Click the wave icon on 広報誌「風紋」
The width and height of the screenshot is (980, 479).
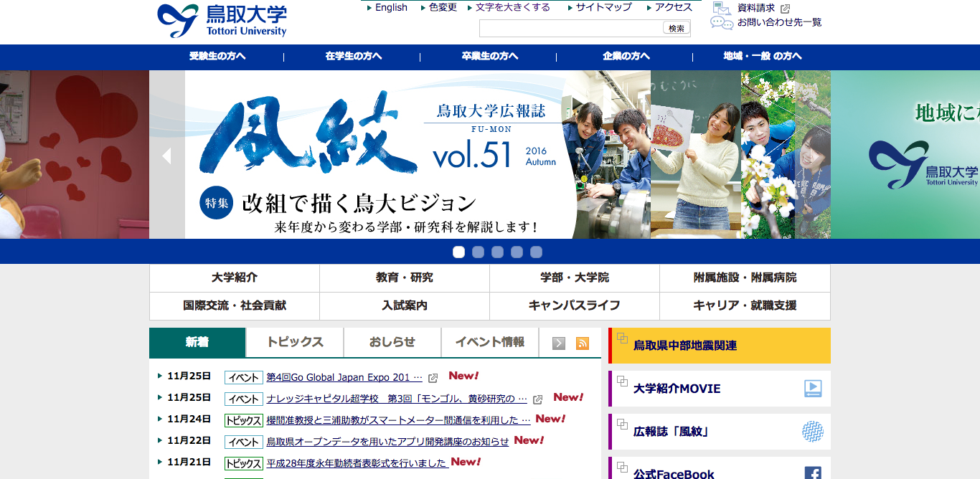coord(813,432)
